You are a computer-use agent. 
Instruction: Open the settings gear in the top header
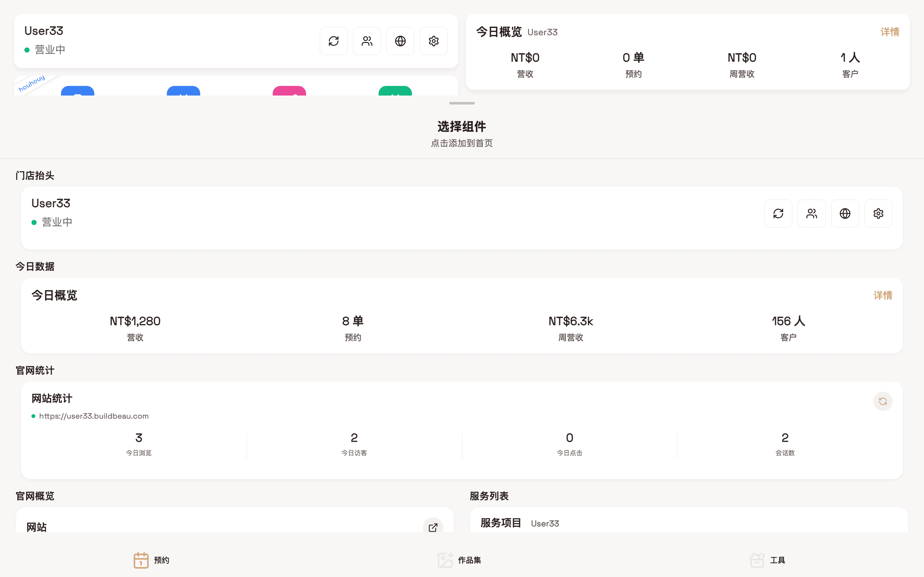pos(433,41)
